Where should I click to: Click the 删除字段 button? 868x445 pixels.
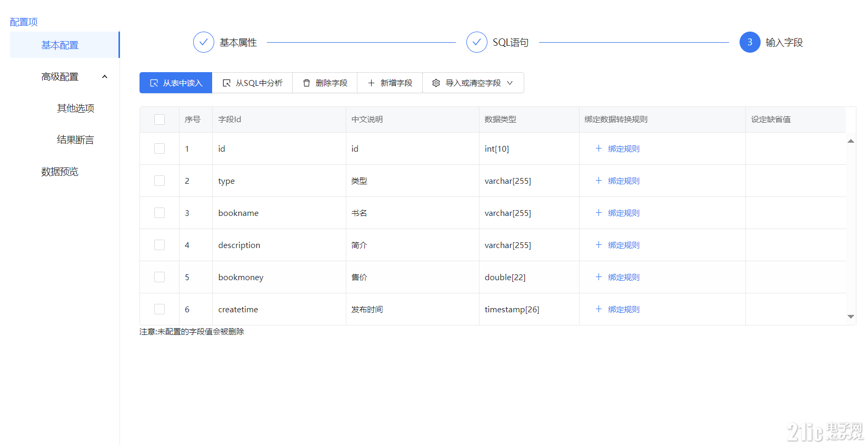point(325,83)
